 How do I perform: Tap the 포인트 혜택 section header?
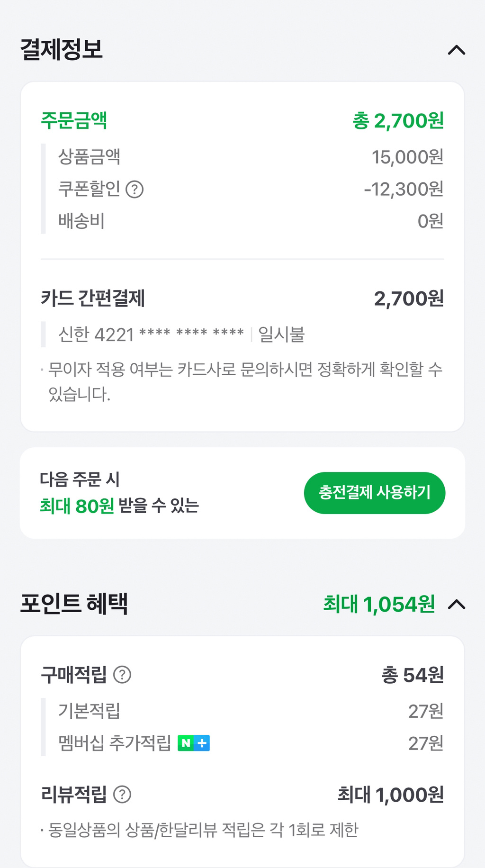click(74, 604)
